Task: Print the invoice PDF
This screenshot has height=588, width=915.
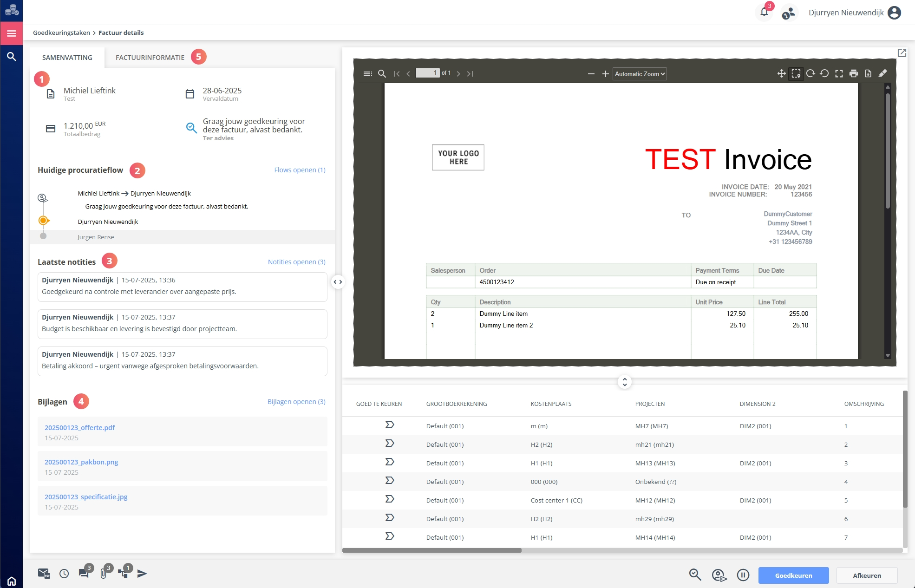Action: point(853,73)
